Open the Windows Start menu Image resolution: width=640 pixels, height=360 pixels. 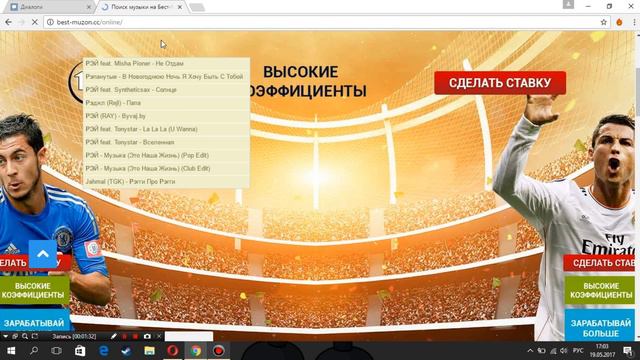(x=11, y=351)
